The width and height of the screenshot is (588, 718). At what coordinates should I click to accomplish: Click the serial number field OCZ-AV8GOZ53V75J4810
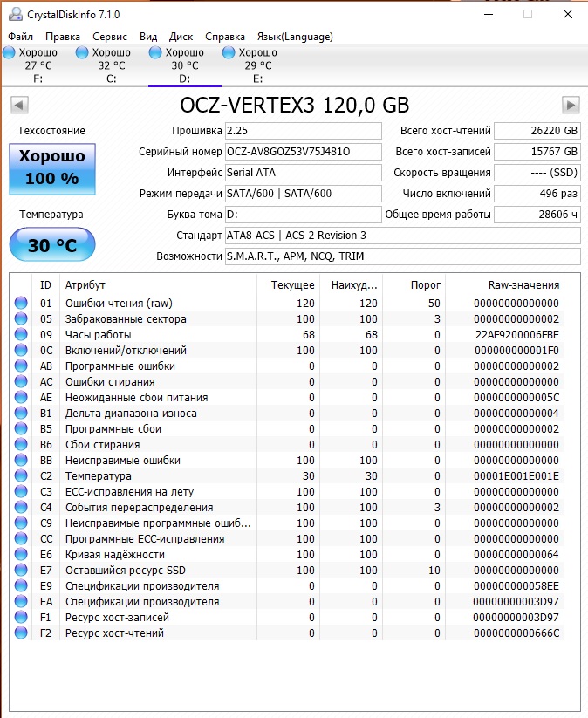tap(303, 152)
